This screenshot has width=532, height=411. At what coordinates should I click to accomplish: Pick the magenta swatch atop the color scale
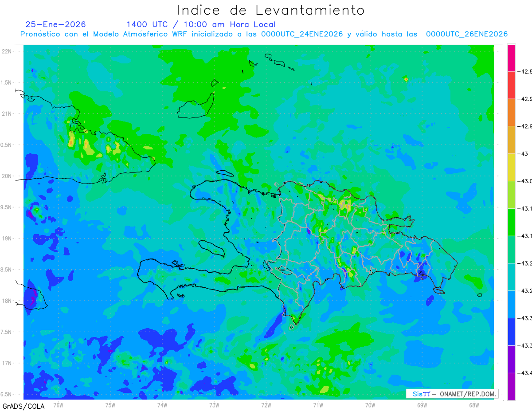511,58
